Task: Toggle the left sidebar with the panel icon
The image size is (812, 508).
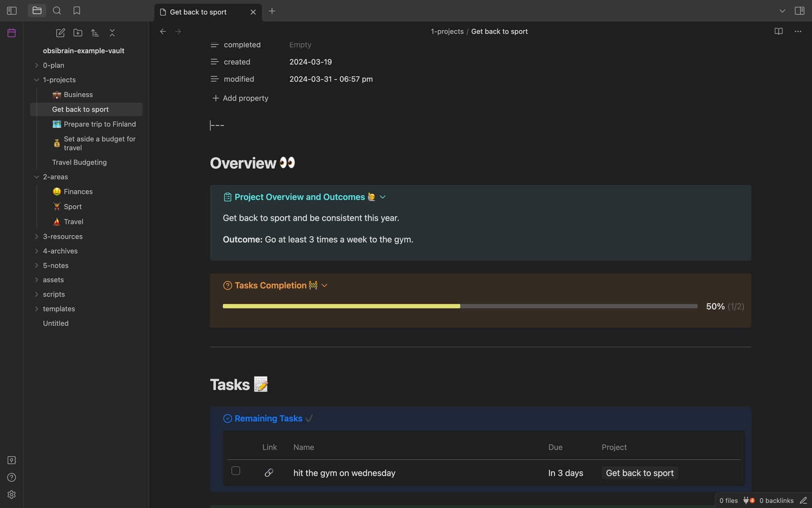Action: [11, 11]
